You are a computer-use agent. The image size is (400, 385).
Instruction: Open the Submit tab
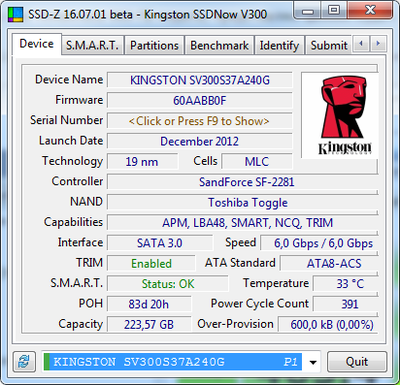(329, 45)
